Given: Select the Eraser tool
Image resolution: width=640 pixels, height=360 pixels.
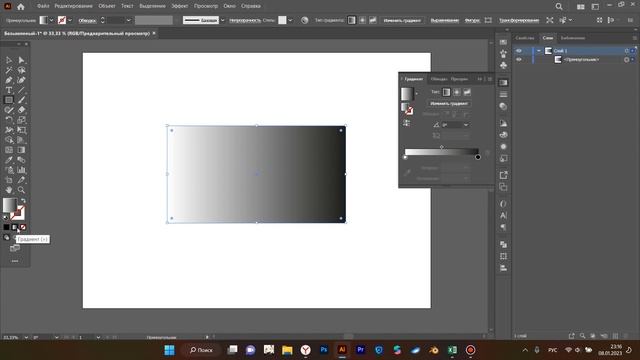Looking at the screenshot, I should pos(22,110).
